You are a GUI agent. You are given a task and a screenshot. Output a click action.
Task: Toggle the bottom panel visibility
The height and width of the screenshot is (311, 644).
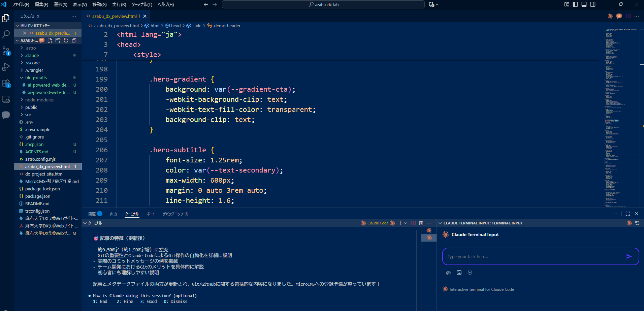[x=584, y=4]
